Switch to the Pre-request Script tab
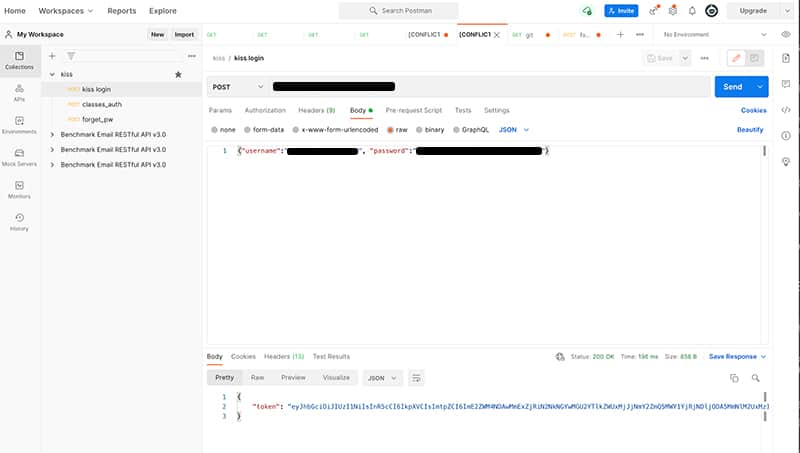Viewport: 800px width, 453px height. pos(414,110)
